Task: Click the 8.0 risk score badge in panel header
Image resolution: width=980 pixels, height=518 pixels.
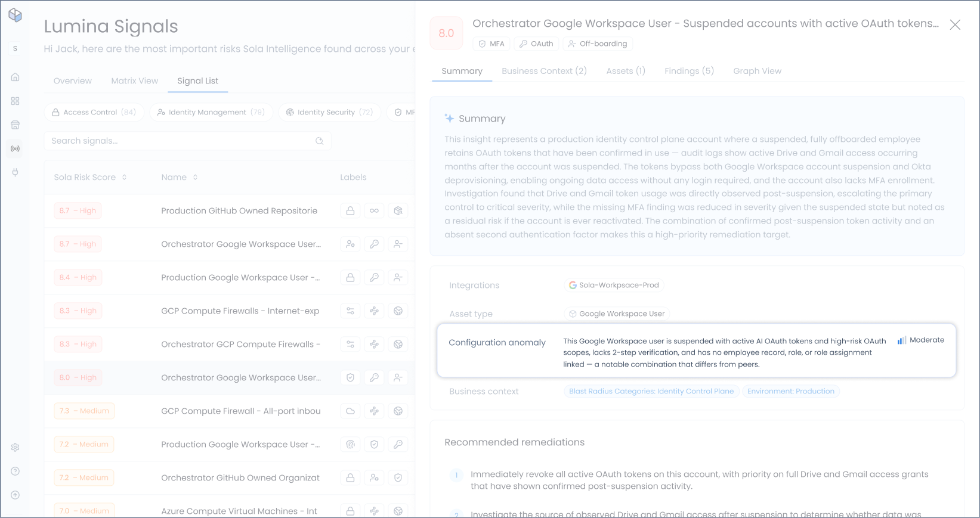Action: point(446,33)
